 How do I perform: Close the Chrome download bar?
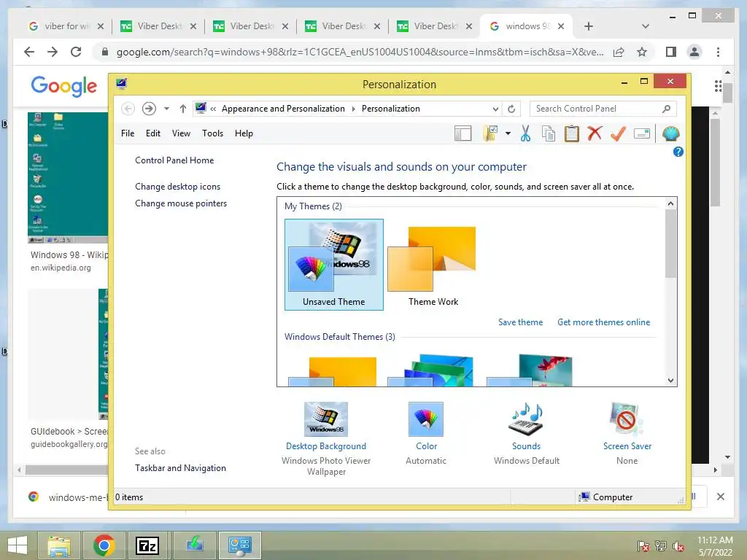click(x=720, y=497)
